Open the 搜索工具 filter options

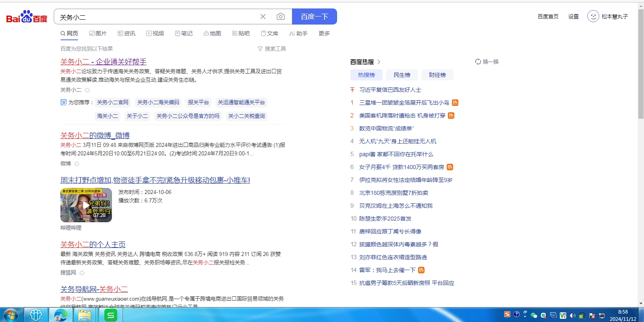click(x=272, y=49)
